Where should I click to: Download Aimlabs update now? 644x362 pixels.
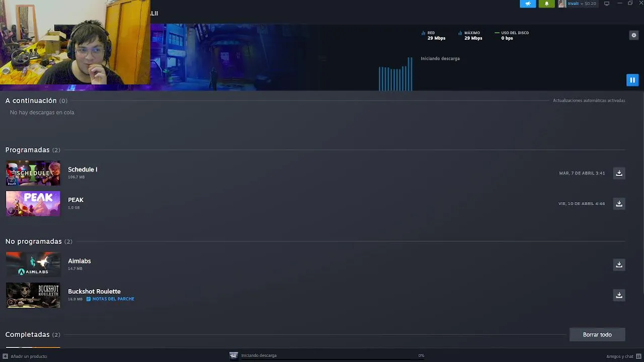(619, 264)
